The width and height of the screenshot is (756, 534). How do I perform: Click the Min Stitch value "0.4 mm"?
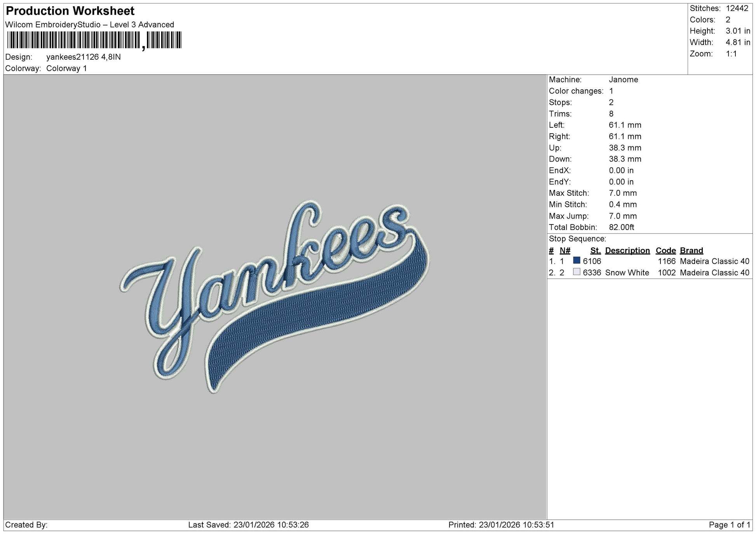pyautogui.click(x=623, y=204)
